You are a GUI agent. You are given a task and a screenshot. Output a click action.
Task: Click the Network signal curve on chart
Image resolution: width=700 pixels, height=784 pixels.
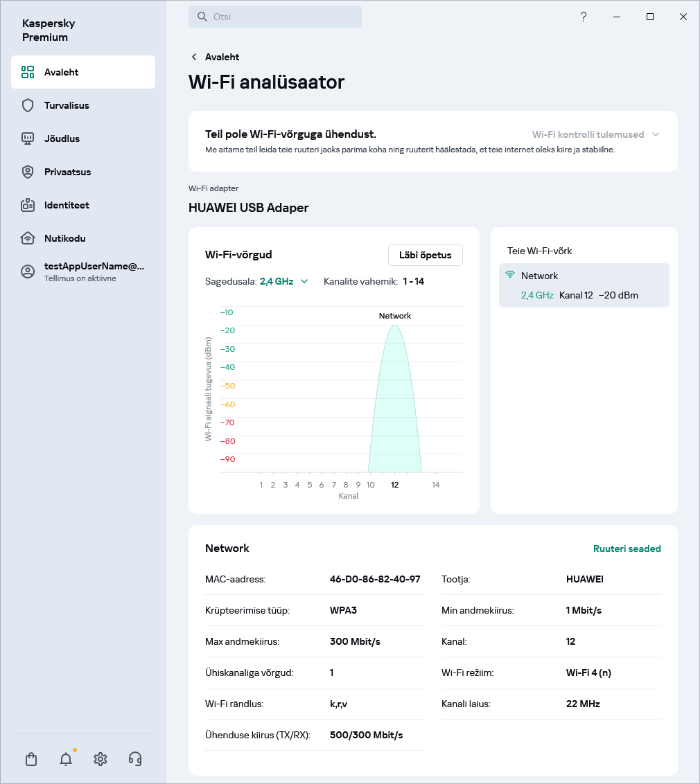coord(395,402)
